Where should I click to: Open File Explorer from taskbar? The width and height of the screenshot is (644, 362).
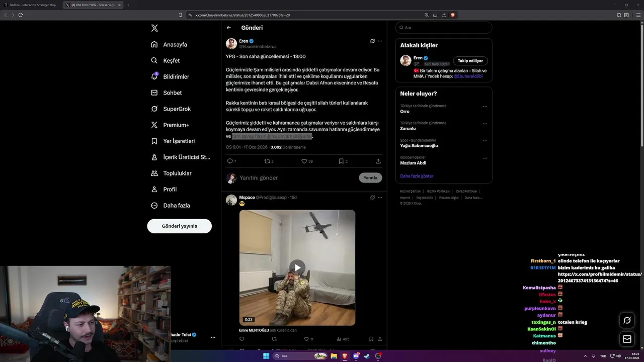tap(334, 356)
